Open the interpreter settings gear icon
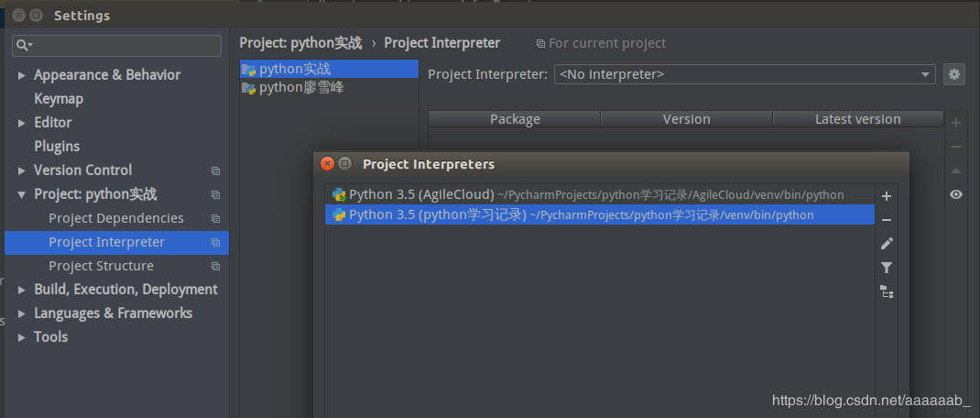This screenshot has width=980, height=418. (x=954, y=74)
